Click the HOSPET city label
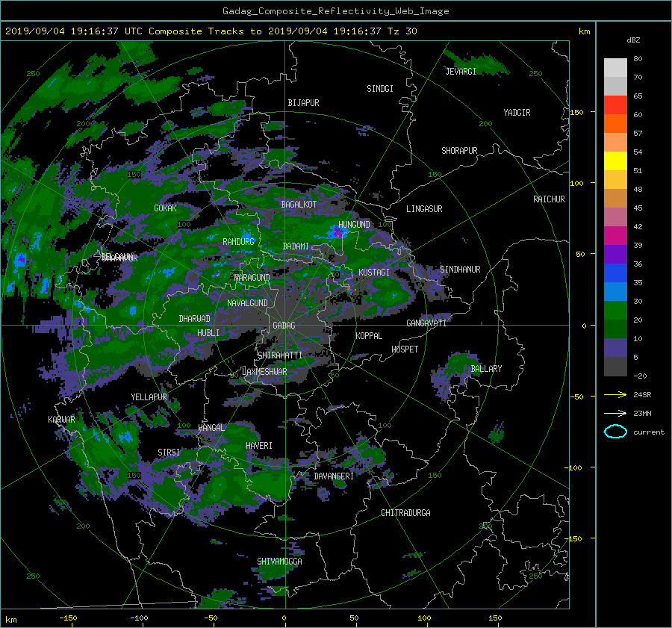 (x=405, y=349)
